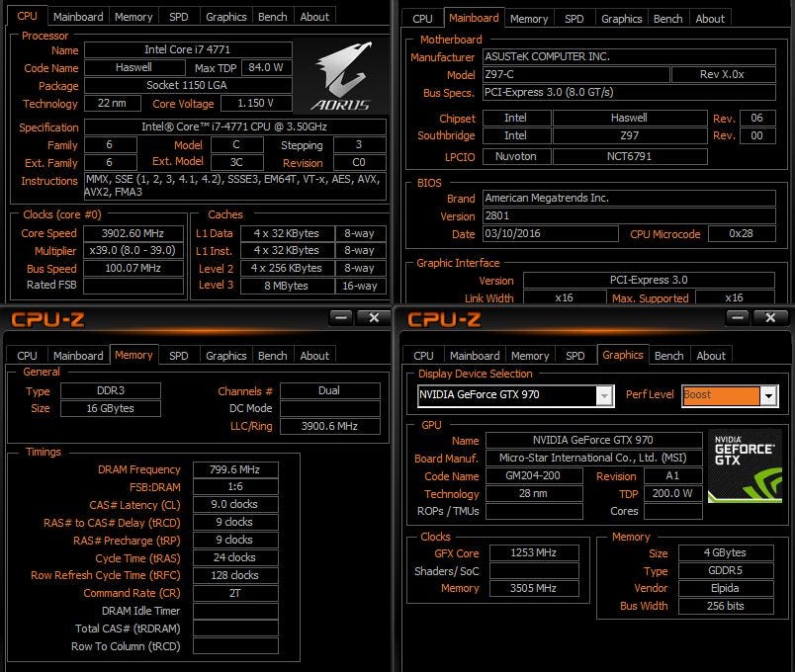Viewport: 795px width, 672px height.
Task: Click the AORUS logo in CPU window
Action: (x=341, y=76)
